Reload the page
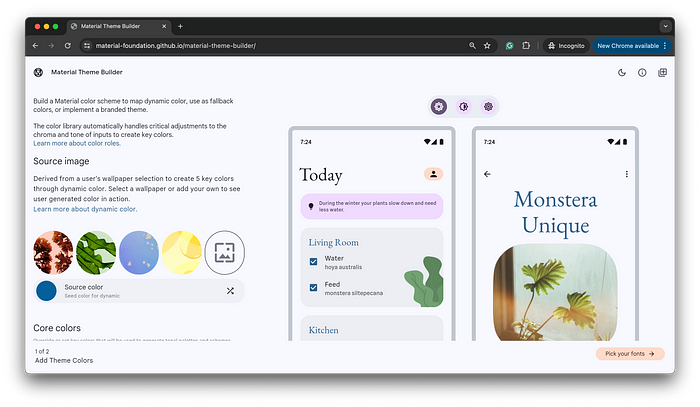Image resolution: width=700 pixels, height=407 pixels. point(67,46)
